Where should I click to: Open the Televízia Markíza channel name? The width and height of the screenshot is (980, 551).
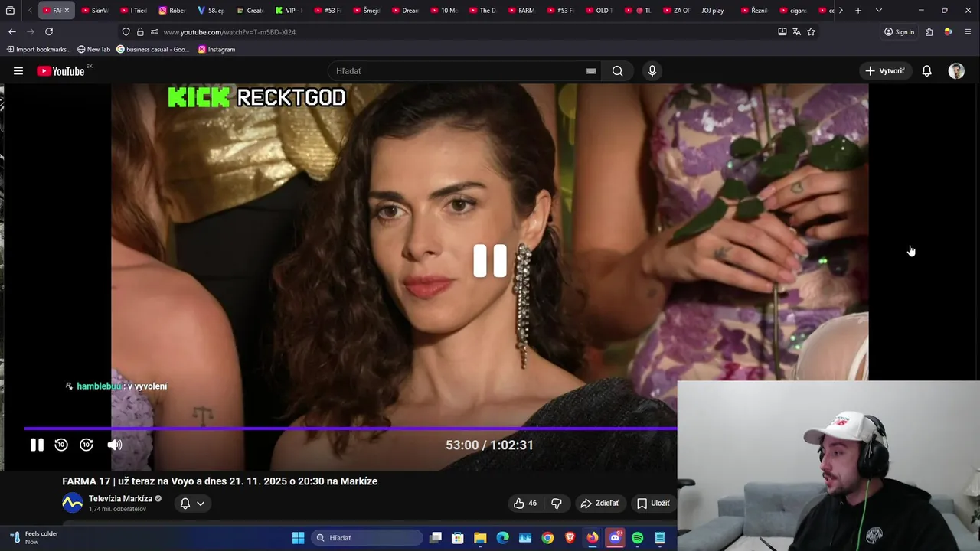(120, 498)
